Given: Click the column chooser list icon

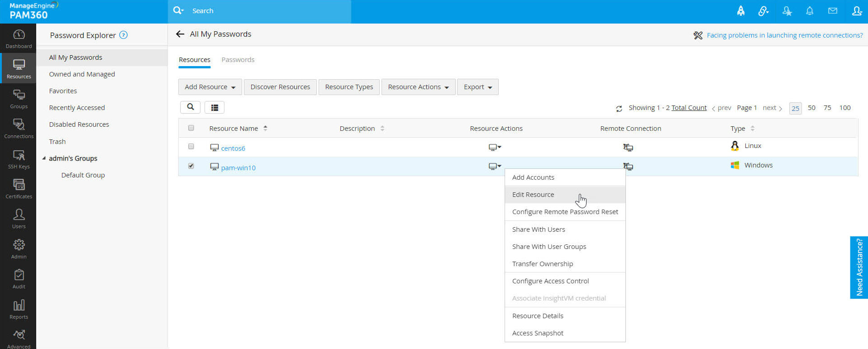Looking at the screenshot, I should coord(215,107).
